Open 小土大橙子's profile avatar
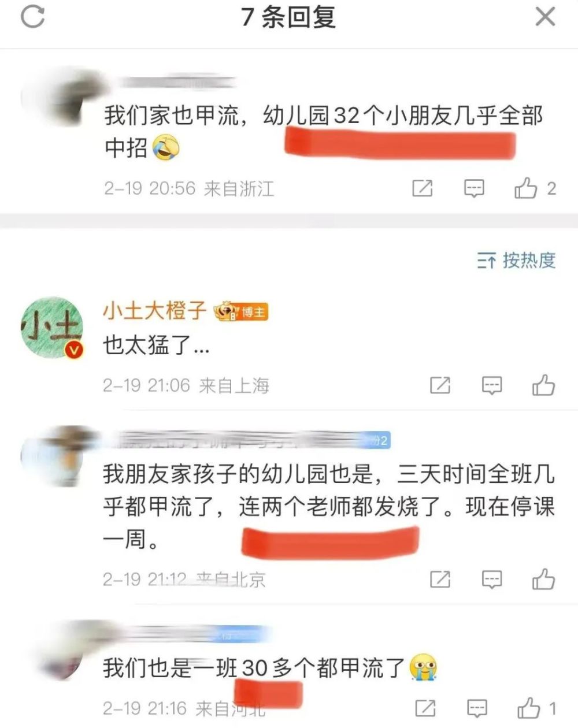Viewport: 578px width, 728px height. [x=52, y=328]
